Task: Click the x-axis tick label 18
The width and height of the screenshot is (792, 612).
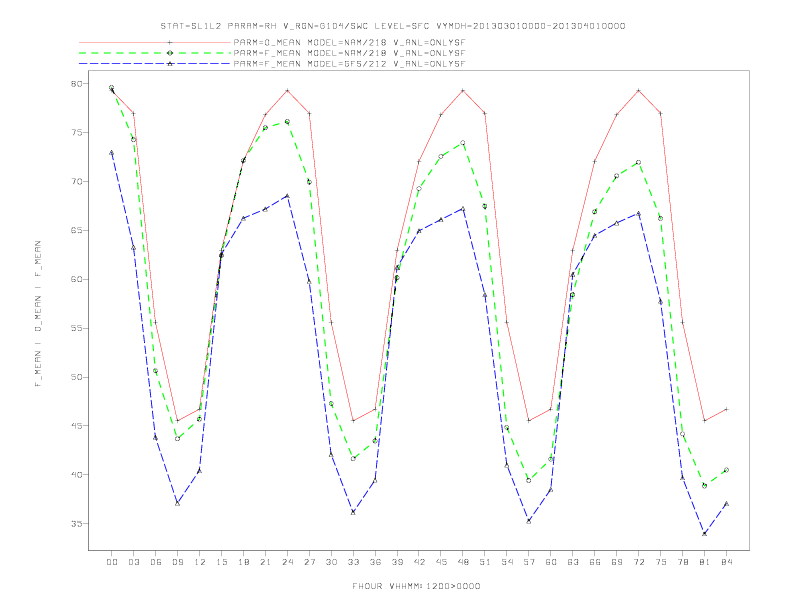Action: [x=243, y=562]
